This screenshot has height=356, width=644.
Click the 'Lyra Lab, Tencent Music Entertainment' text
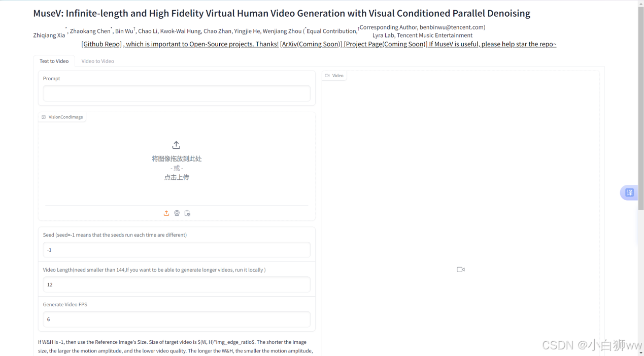(x=422, y=36)
